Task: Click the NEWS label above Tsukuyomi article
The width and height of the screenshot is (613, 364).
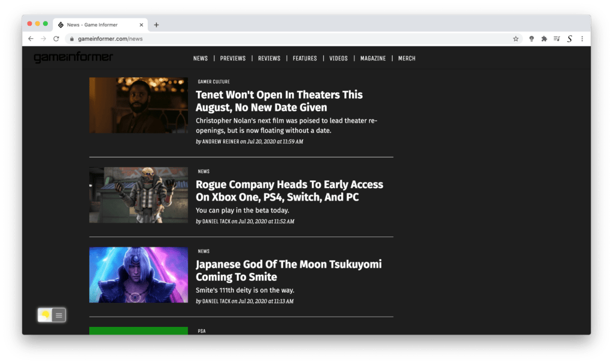Action: [204, 251]
